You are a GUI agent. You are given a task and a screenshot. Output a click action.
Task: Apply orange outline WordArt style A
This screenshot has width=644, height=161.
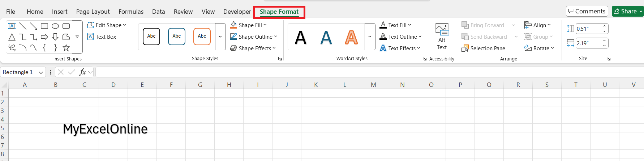(351, 37)
